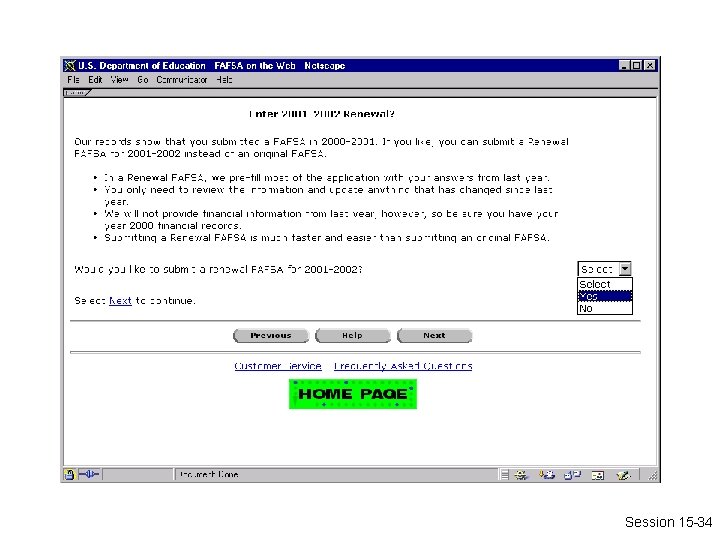Click the window resize grip in the status bar

pos(653,476)
